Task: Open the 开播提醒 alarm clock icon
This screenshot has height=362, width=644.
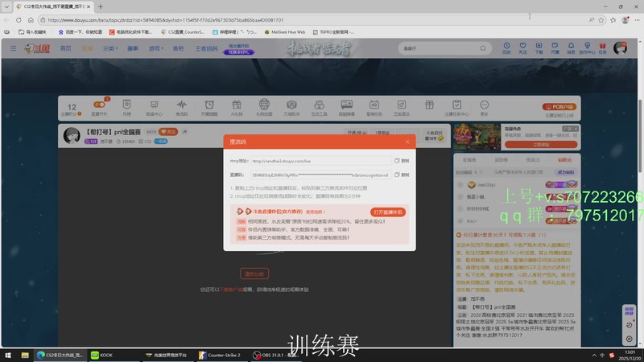Action: 209,108
